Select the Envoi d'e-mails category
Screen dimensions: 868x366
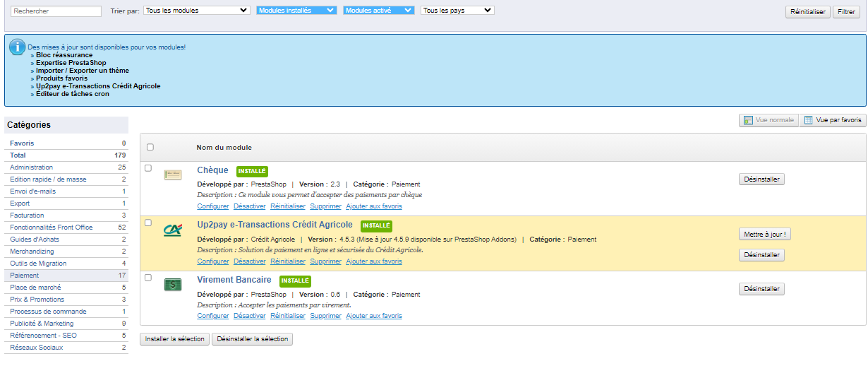[x=66, y=191]
